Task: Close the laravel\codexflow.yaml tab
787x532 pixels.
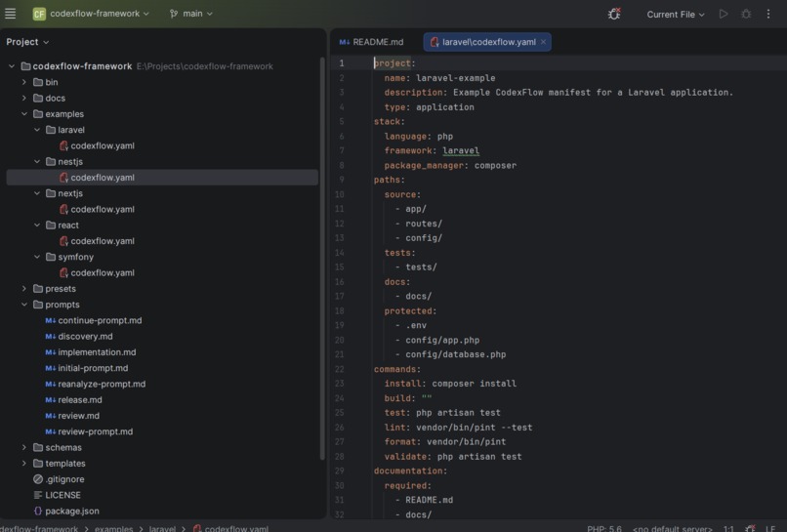Action: pos(543,42)
